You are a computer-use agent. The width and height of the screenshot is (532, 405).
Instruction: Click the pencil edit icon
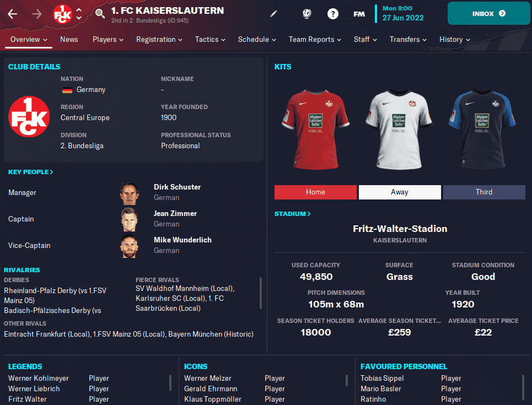click(x=273, y=14)
